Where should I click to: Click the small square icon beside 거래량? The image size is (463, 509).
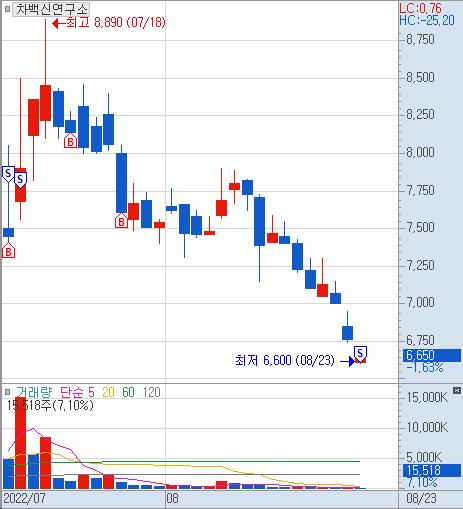click(x=7, y=392)
